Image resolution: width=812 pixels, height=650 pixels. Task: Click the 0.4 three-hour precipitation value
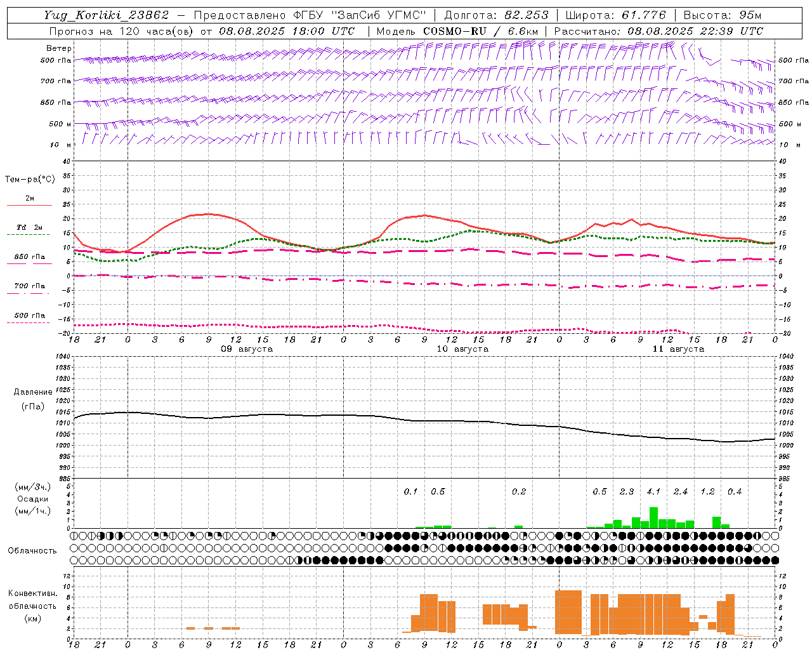pyautogui.click(x=734, y=491)
